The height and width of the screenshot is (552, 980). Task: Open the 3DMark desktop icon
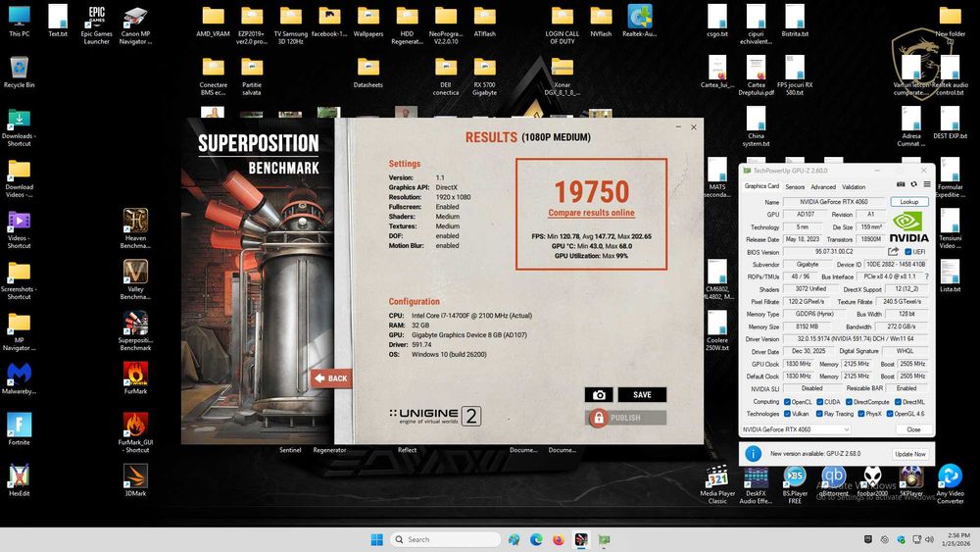pos(135,479)
